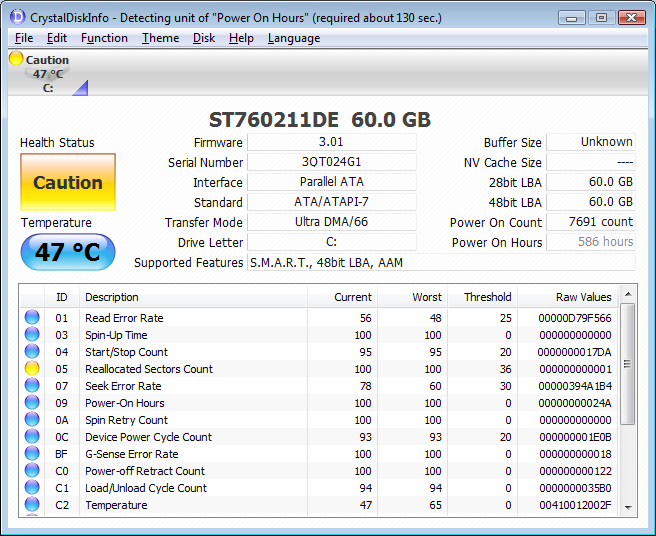Click the Supported Features field

click(x=441, y=262)
